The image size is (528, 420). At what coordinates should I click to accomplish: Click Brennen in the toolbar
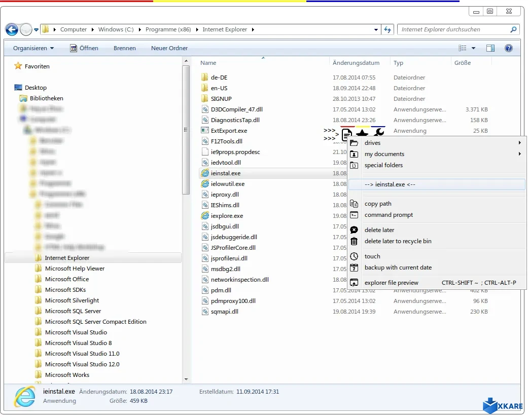point(125,48)
